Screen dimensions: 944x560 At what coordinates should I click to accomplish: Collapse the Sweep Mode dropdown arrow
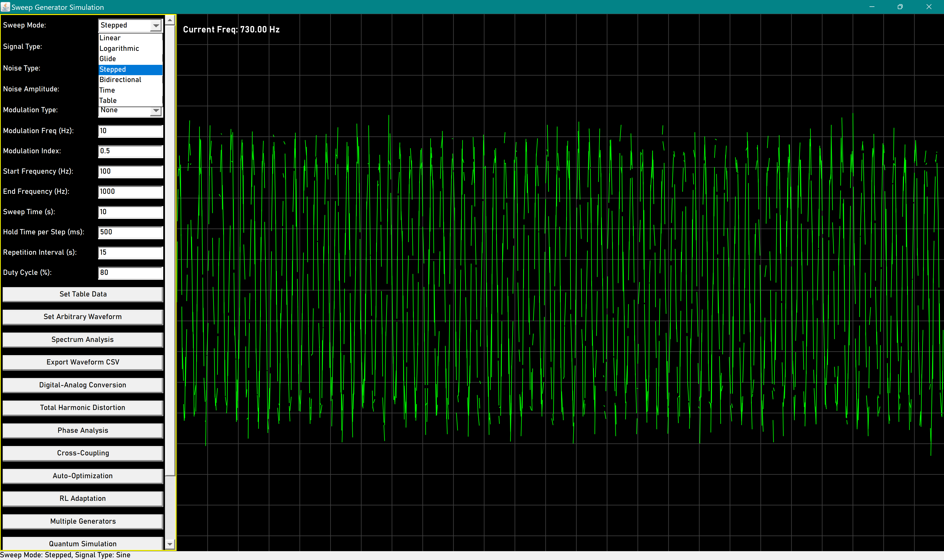156,26
